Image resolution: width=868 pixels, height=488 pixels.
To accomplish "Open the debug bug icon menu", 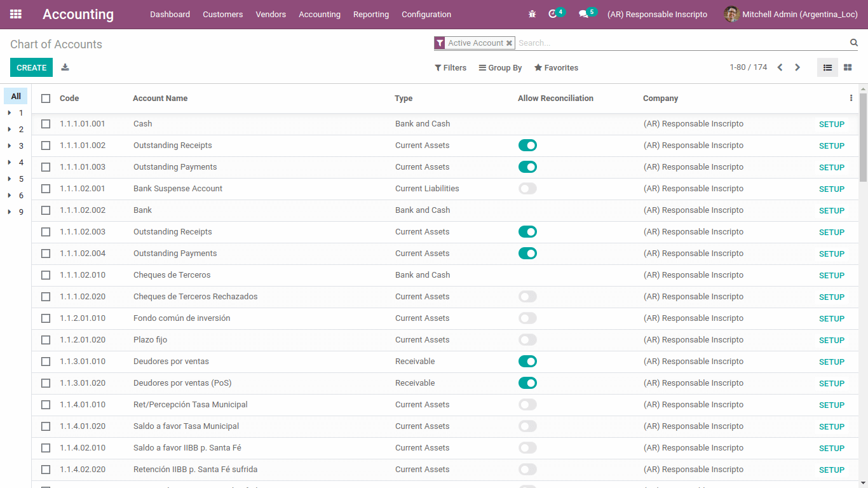I will (532, 14).
